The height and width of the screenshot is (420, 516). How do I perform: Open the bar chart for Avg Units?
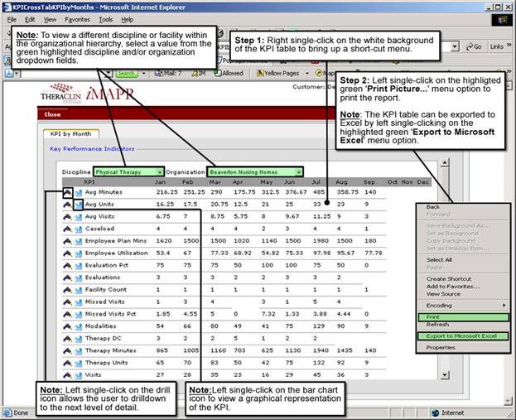[x=78, y=204]
